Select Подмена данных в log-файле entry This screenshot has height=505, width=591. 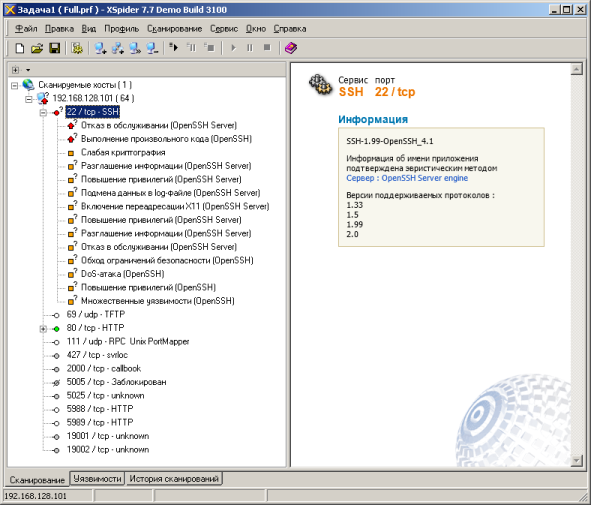170,193
